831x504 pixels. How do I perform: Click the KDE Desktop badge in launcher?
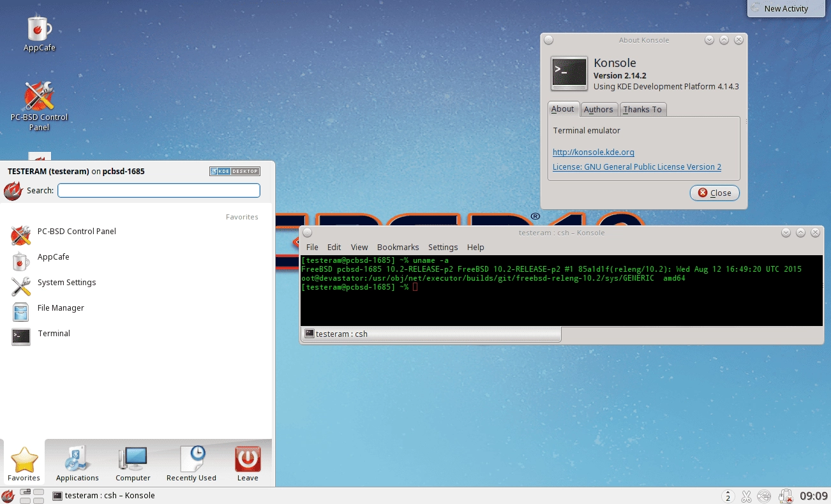(x=235, y=171)
